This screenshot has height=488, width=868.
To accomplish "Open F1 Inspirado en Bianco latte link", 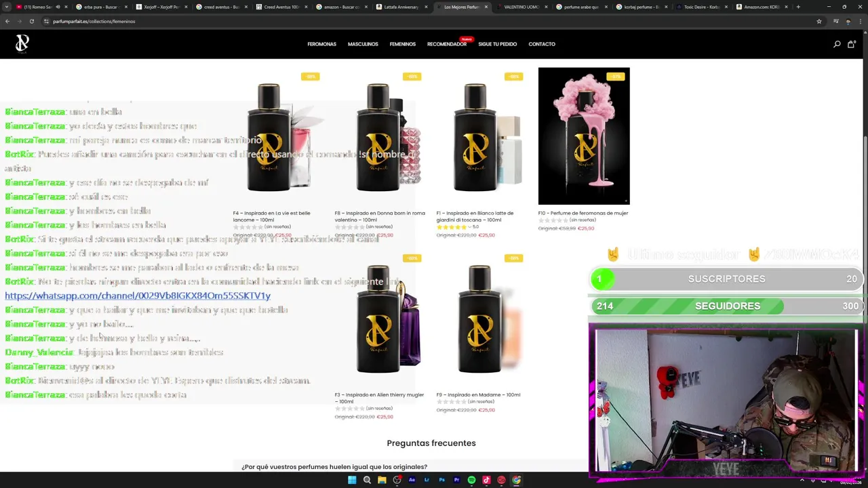I will (475, 216).
